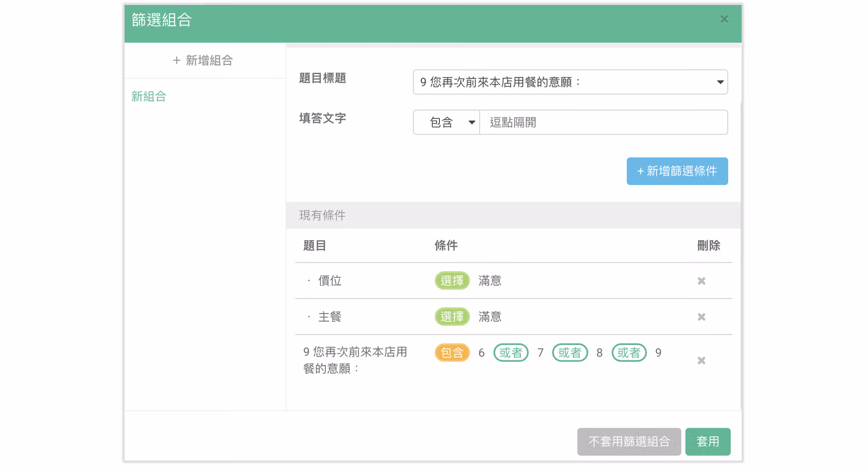868x466 pixels.
Task: Click the 條件 column header
Action: 446,246
